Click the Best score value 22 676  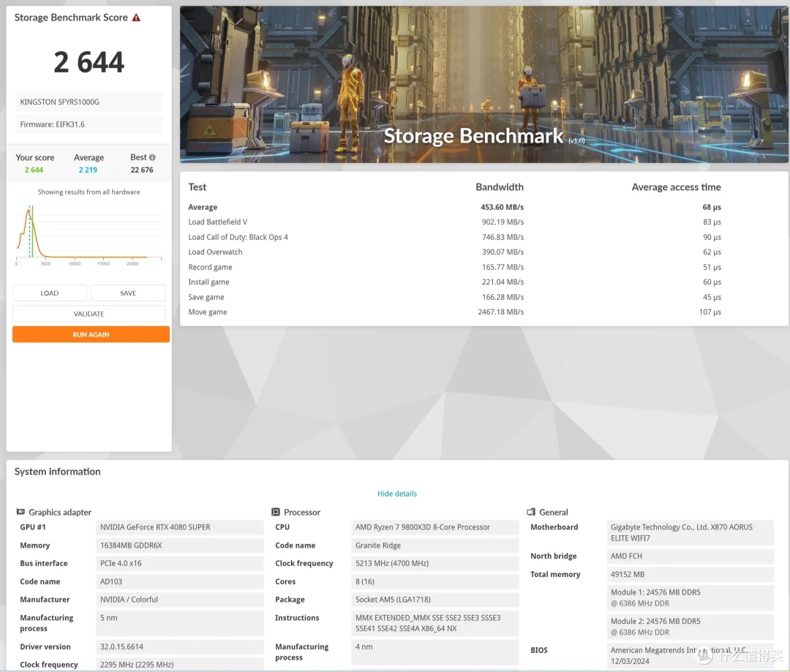tap(142, 170)
